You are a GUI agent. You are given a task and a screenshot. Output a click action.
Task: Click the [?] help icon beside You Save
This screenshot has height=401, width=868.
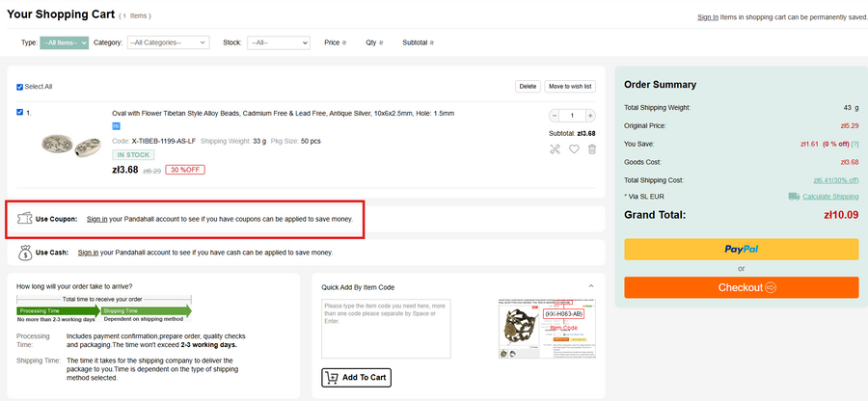853,144
